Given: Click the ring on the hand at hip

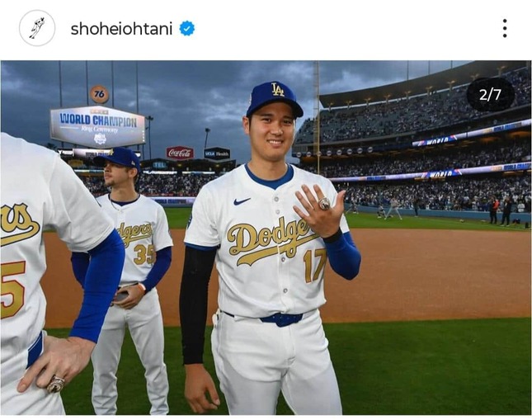Looking at the screenshot, I should point(56,384).
